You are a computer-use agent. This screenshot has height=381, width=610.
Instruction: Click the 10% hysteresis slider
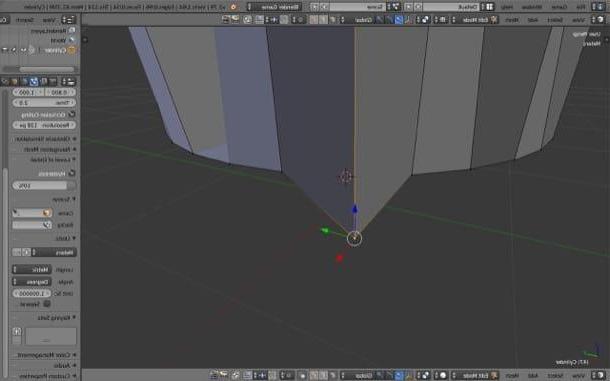pos(44,186)
